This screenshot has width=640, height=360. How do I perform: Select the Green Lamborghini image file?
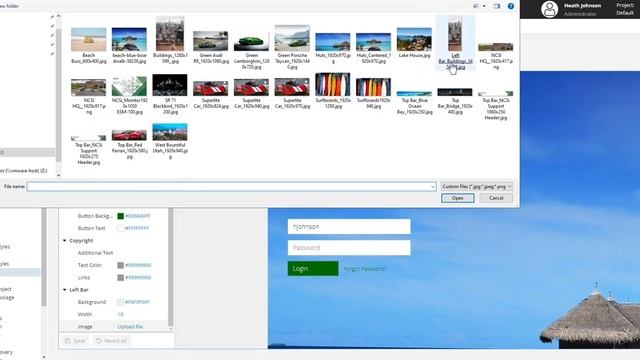(x=251, y=52)
